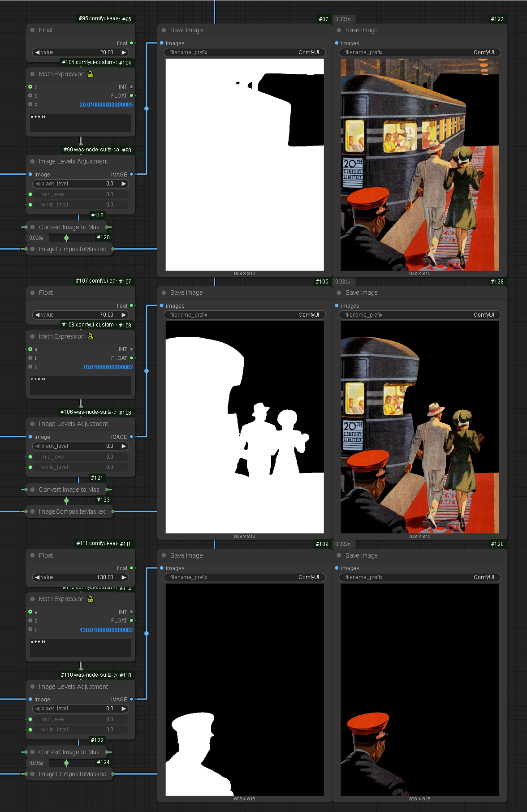The image size is (527, 812).
Task: Select the couple silhouette mask in Save Image #105
Action: pos(245,427)
